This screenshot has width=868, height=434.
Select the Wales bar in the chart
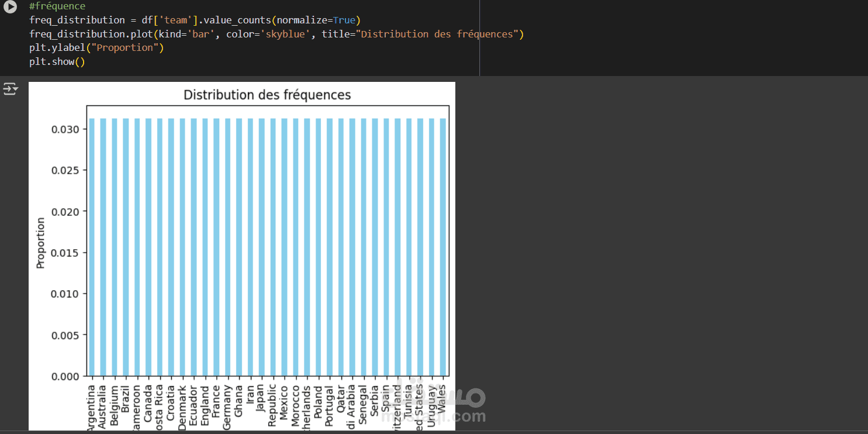[x=443, y=247]
